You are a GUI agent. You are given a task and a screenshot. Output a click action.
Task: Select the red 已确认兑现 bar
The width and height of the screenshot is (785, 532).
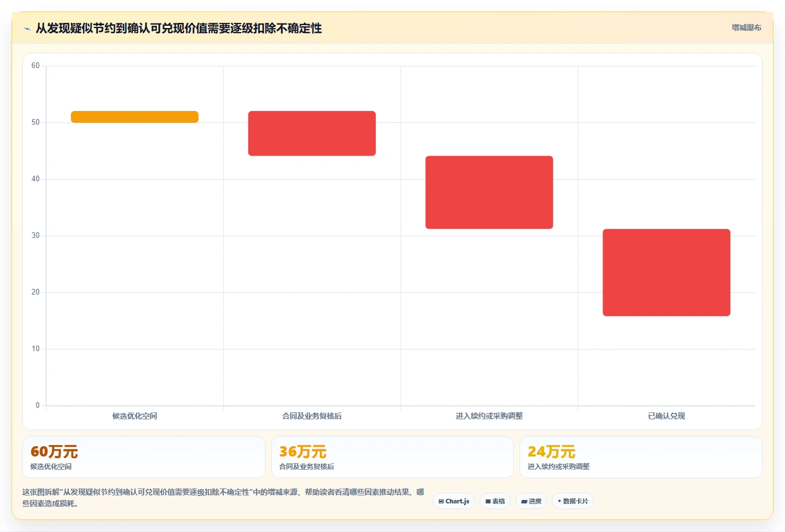click(667, 272)
